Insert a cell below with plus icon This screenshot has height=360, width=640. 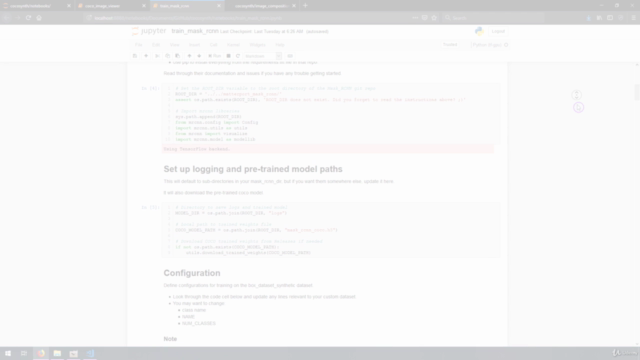(x=146, y=56)
